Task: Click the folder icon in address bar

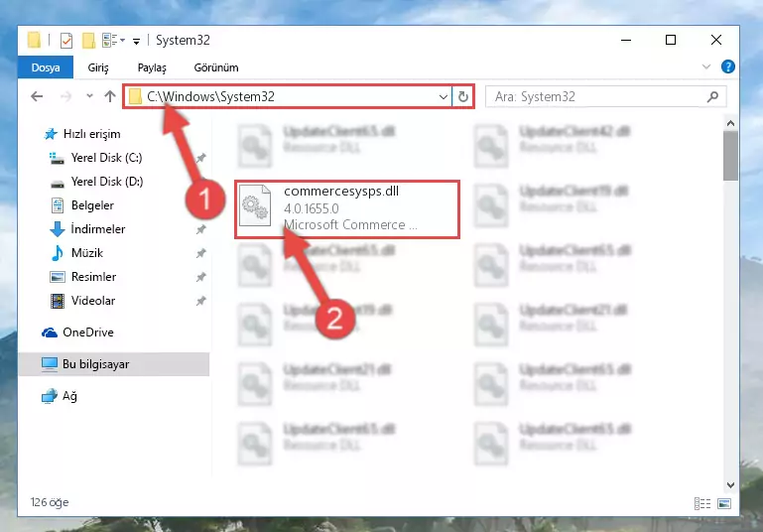Action: coord(135,97)
